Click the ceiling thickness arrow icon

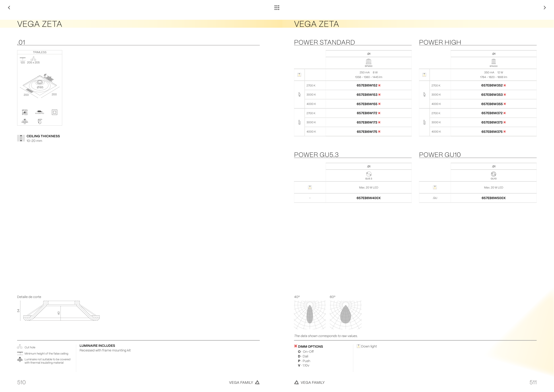coord(21,138)
